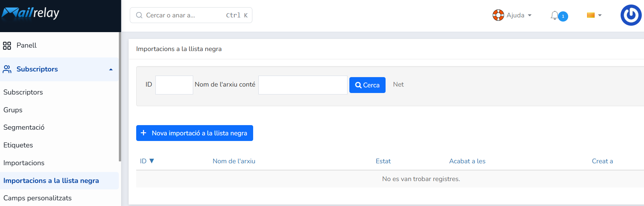Sort by Nom de l'arxiu column
Viewport: 644px width, 206px height.
click(234, 161)
